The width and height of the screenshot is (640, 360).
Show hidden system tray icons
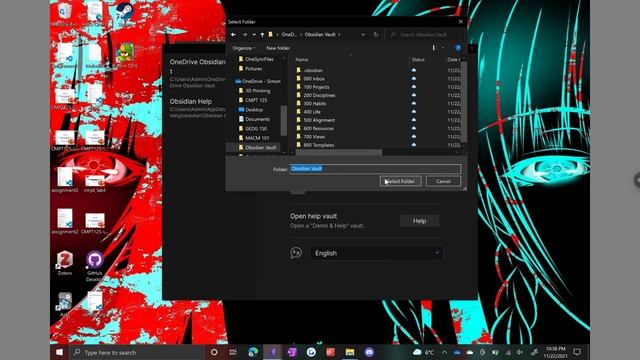click(x=444, y=352)
